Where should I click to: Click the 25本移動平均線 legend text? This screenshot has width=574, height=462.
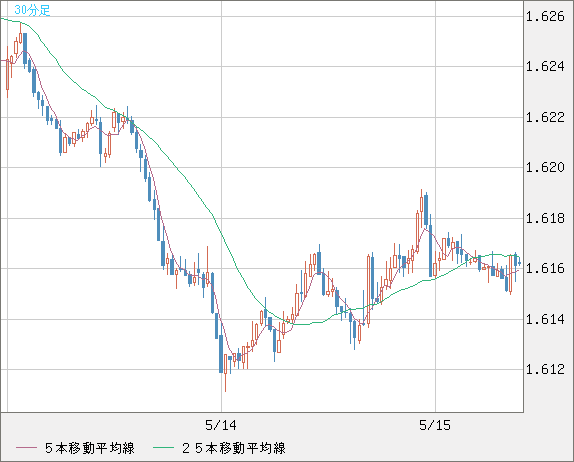click(x=234, y=448)
